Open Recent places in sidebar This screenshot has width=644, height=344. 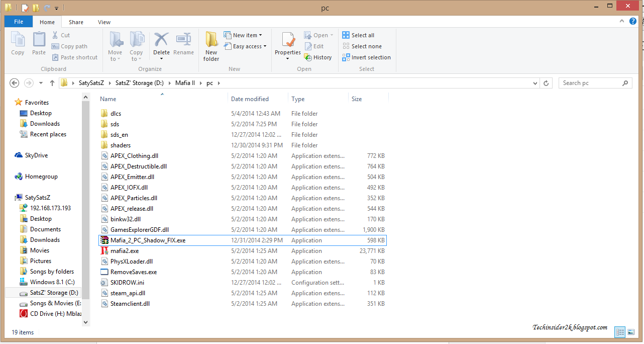point(48,134)
